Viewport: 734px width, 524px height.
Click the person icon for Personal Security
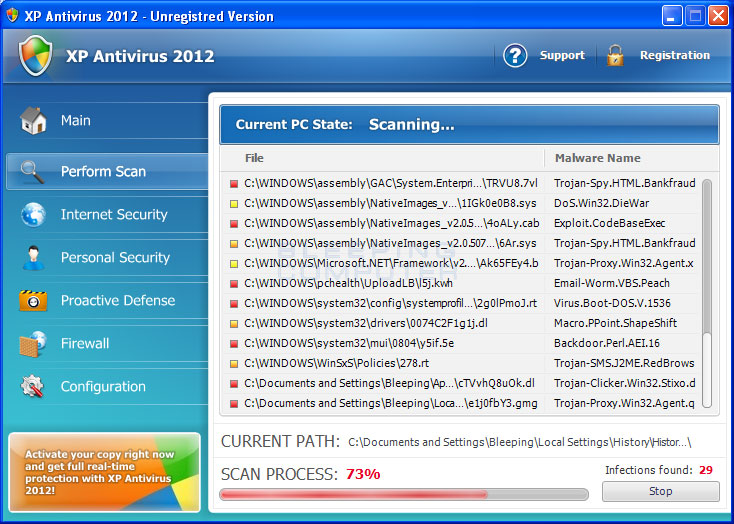pyautogui.click(x=33, y=258)
